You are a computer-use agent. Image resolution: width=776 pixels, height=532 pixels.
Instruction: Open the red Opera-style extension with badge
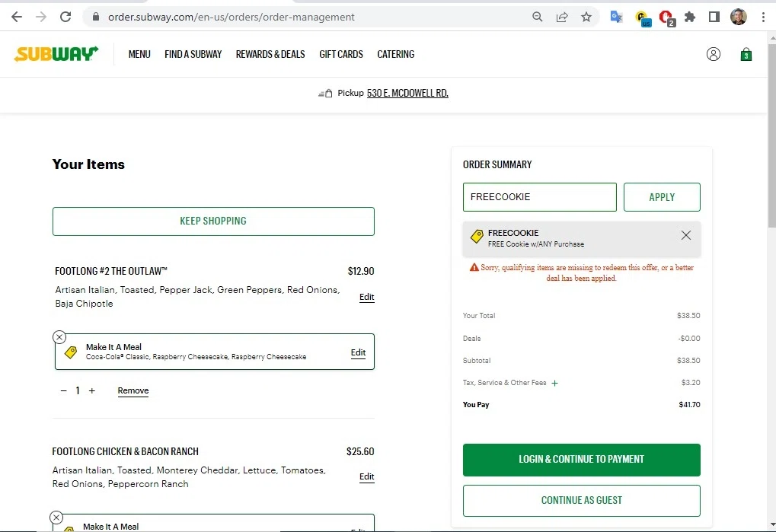[x=666, y=18]
